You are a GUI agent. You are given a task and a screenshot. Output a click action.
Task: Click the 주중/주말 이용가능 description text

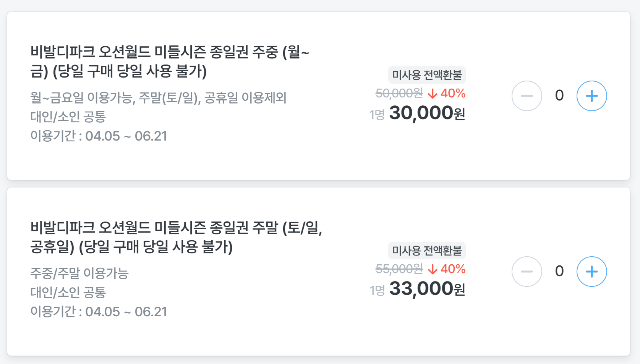pos(78,273)
